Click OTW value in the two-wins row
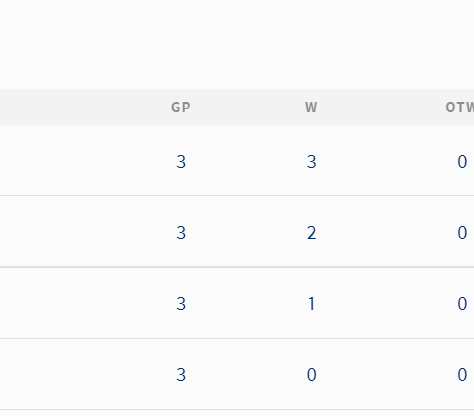Image resolution: width=474 pixels, height=416 pixels. click(x=462, y=233)
